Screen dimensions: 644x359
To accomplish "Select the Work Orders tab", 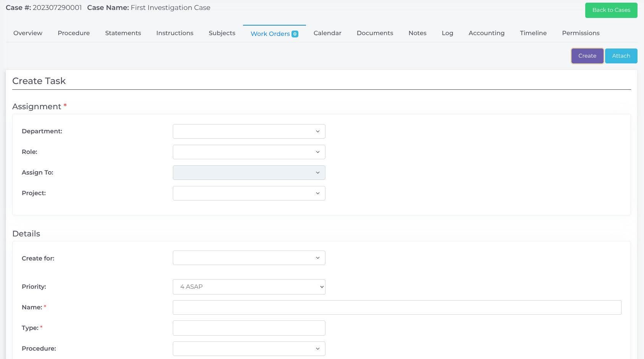I will click(274, 34).
